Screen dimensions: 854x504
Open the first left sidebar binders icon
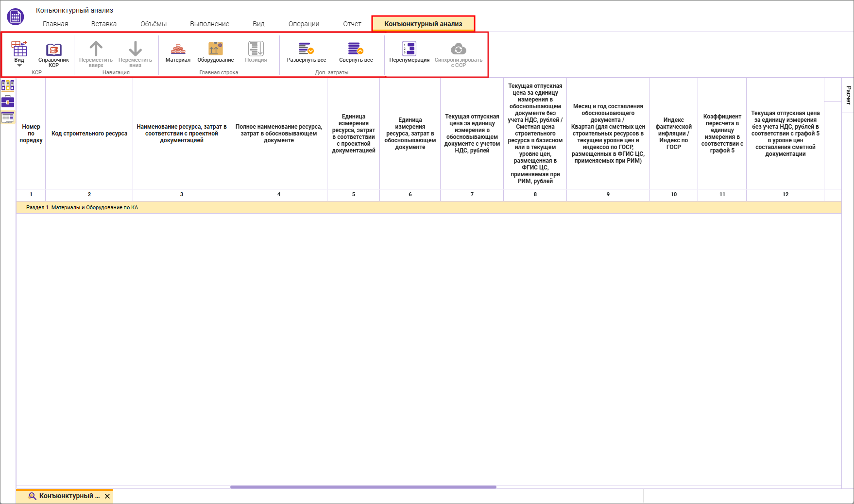coord(8,86)
